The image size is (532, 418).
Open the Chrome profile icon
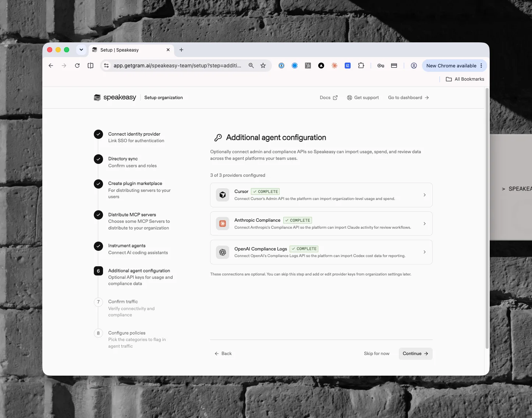click(414, 66)
